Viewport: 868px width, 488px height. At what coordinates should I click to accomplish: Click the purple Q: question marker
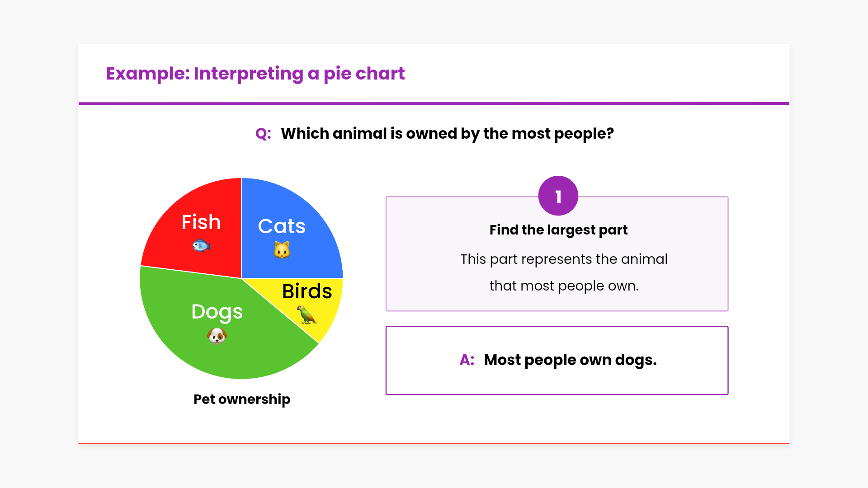(x=263, y=134)
